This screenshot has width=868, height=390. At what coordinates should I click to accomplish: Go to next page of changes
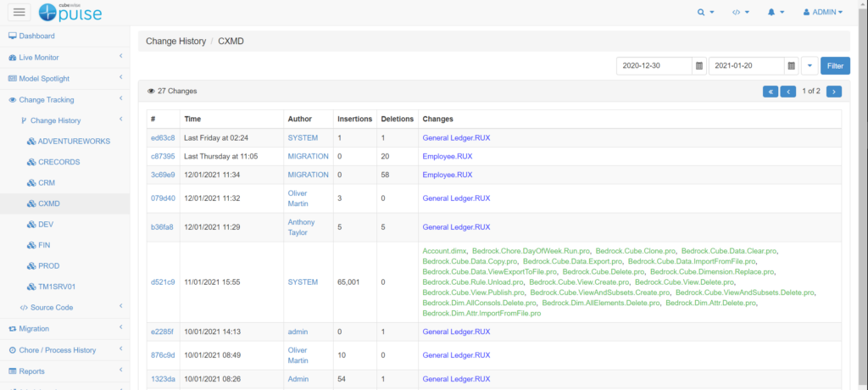833,91
